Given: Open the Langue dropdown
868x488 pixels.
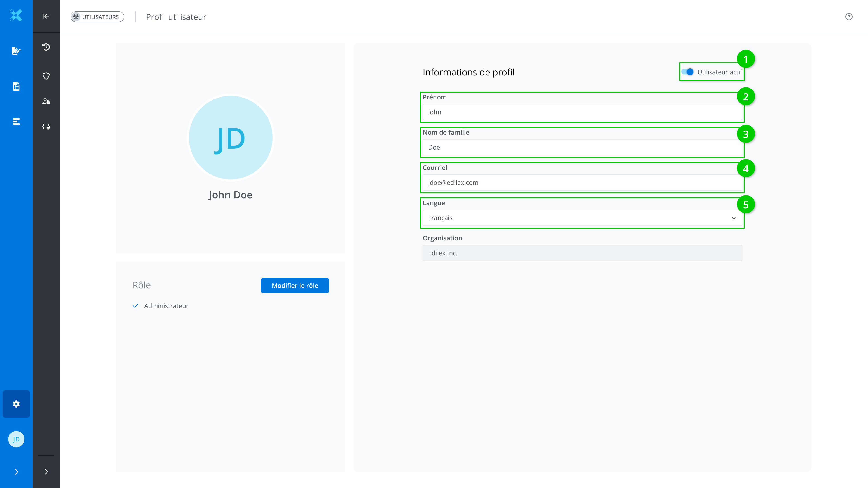Looking at the screenshot, I should click(582, 218).
